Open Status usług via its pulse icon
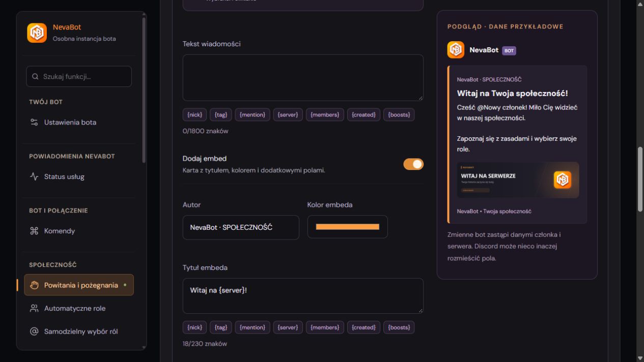Viewport: 644px width, 362px height. click(x=34, y=177)
